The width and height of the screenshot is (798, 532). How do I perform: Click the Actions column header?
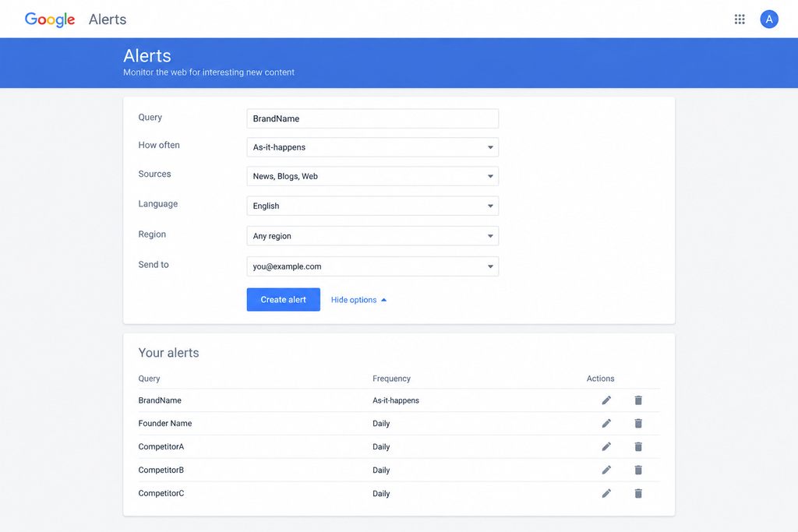coord(601,379)
